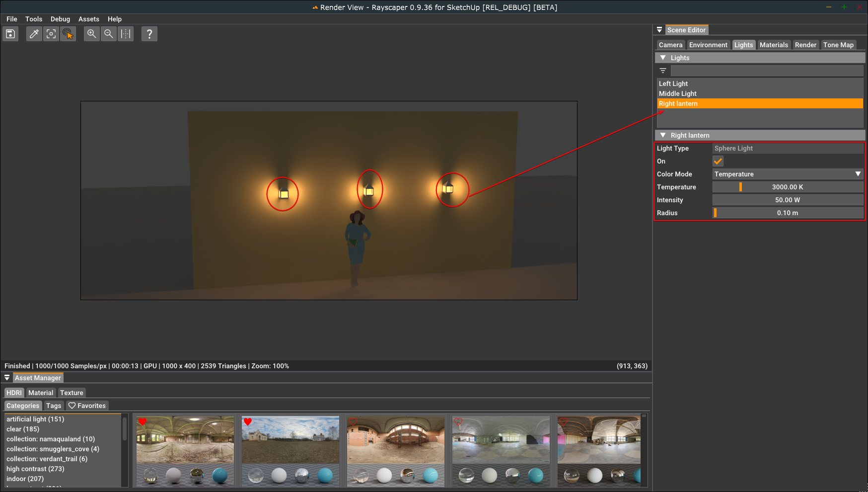Click the lights filter text field
Image resolution: width=868 pixels, height=492 pixels.
tap(767, 71)
